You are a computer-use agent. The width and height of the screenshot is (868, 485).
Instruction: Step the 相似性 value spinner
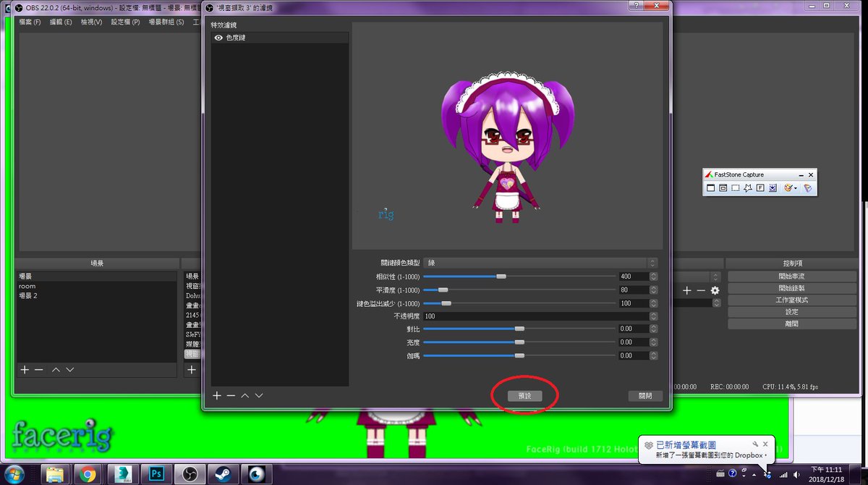click(x=654, y=277)
